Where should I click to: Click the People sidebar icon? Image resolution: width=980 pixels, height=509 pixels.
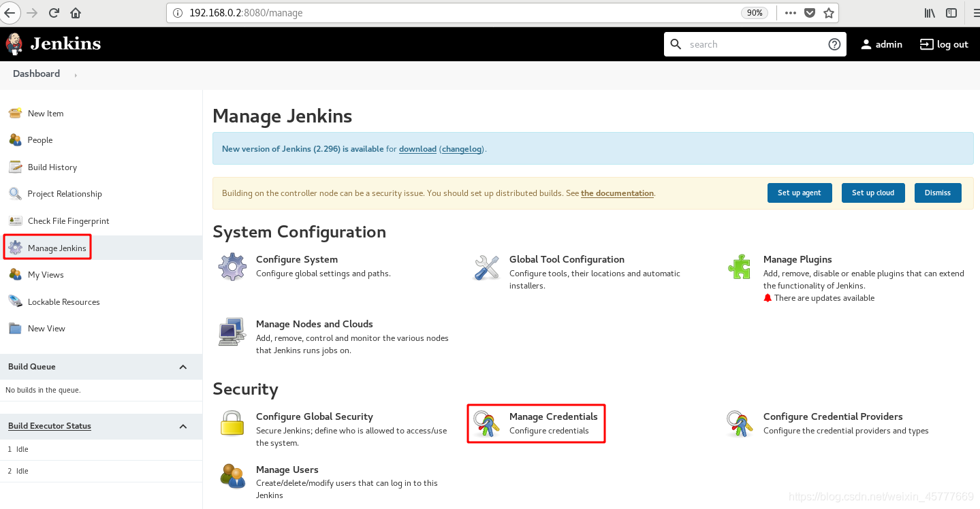(15, 139)
